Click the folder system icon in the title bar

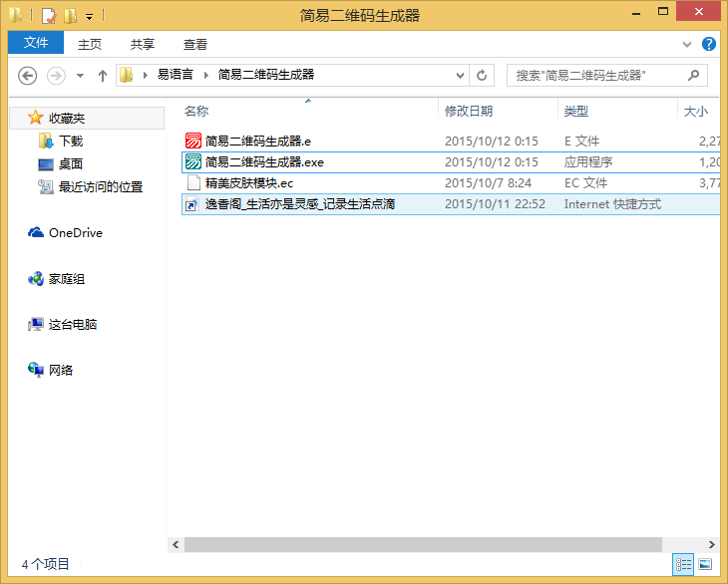coord(15,15)
